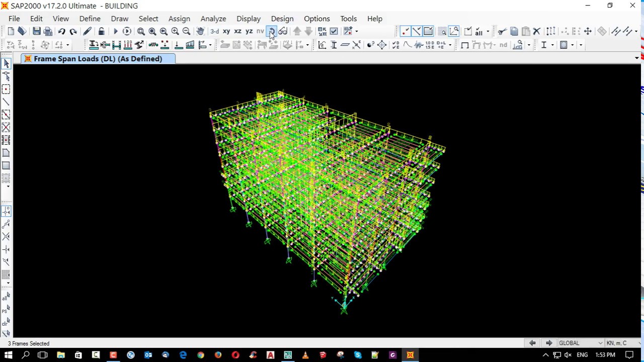Pick the Draw Rectangular Area tool
The width and height of the screenshot is (644, 362).
(6, 165)
